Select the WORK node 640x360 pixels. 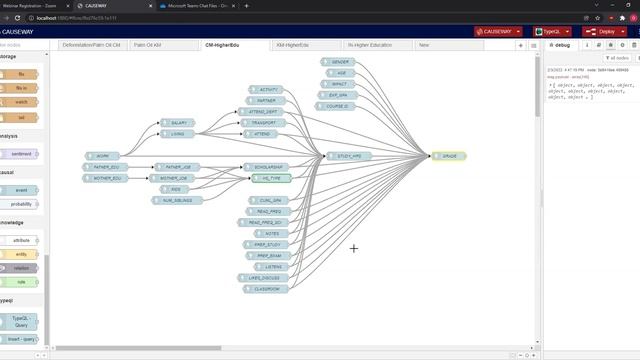[x=102, y=156]
